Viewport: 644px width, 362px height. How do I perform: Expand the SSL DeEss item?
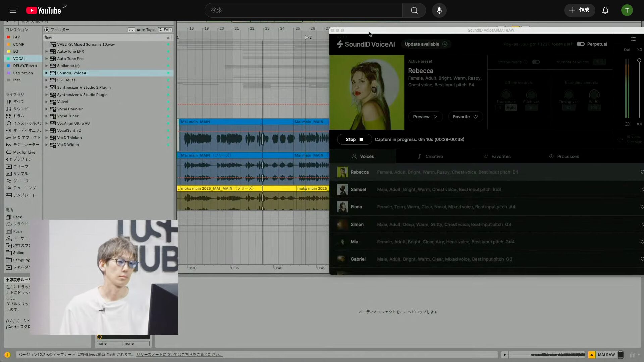(x=46, y=80)
